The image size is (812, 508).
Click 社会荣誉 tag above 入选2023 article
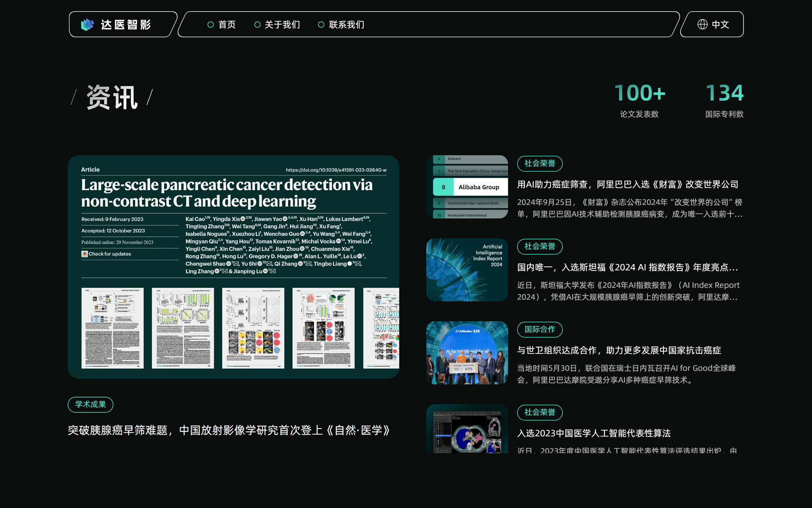point(540,412)
